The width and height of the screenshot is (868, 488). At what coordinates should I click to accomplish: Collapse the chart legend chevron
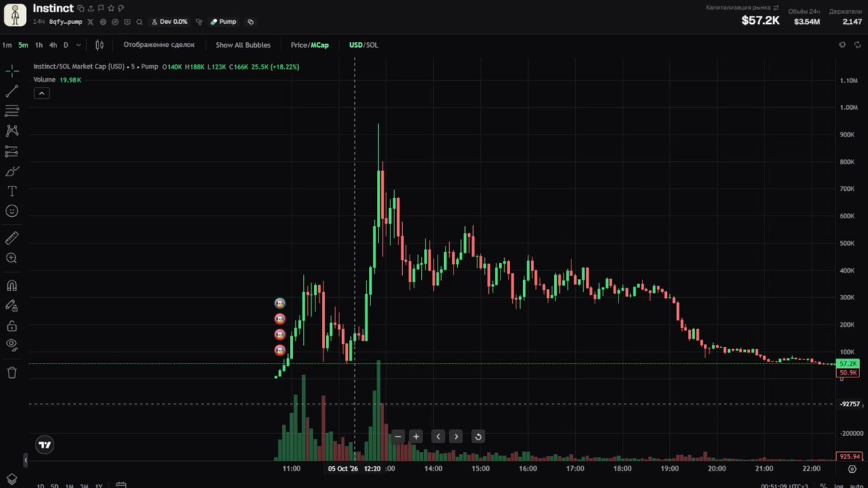41,93
